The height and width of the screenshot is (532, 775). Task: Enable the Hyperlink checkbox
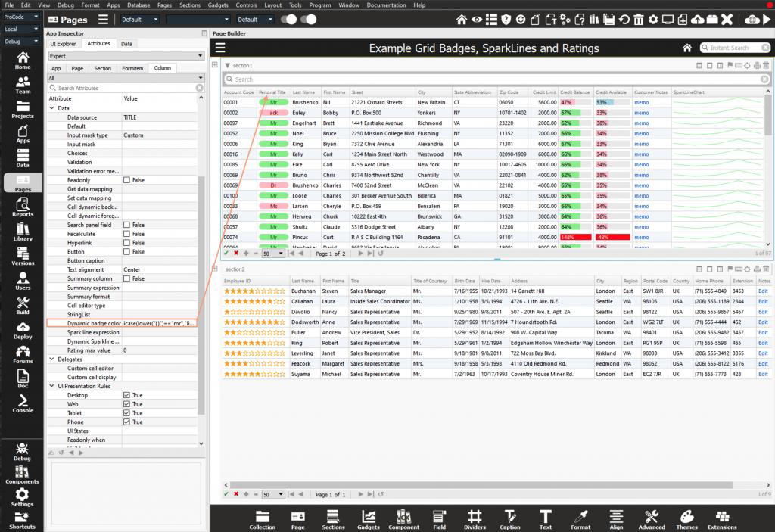[x=127, y=243]
